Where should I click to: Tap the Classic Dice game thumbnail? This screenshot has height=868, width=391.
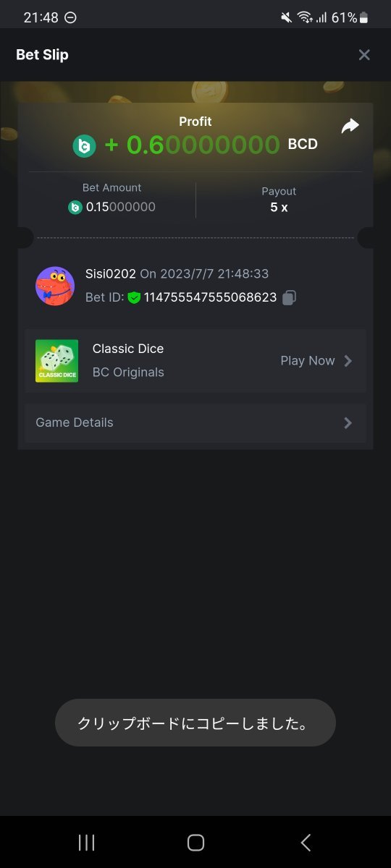[x=56, y=361]
